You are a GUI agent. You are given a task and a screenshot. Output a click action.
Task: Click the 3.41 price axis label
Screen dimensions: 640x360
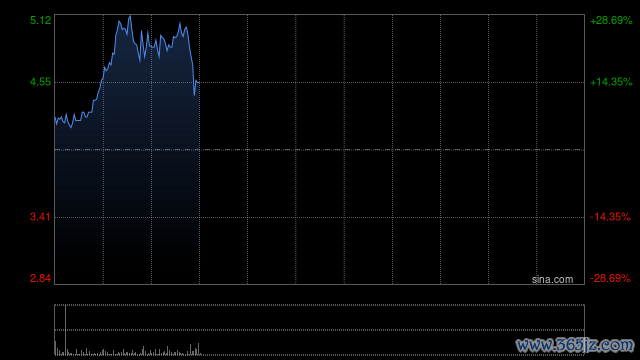tap(40, 217)
